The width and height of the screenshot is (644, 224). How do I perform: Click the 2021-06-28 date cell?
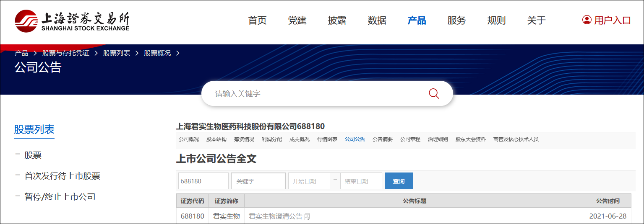click(x=608, y=216)
